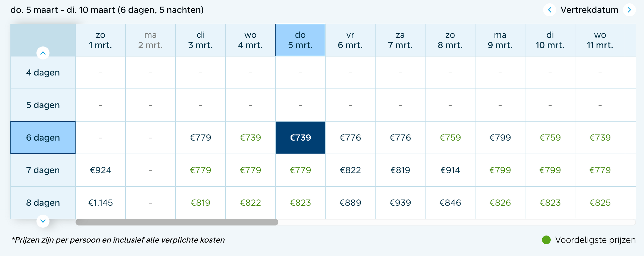
Task: Choose the vr 6 mrt. date column
Action: (350, 40)
